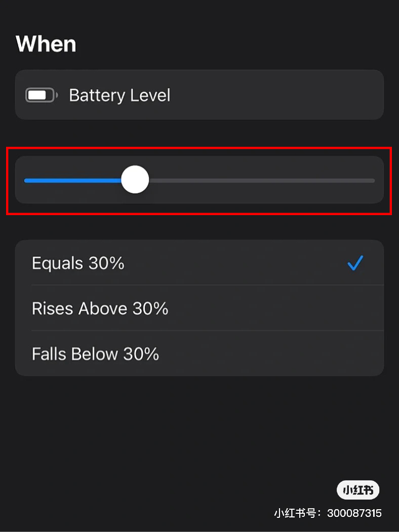This screenshot has width=399, height=532.
Task: Select the Equals 30% option
Action: 199,263
